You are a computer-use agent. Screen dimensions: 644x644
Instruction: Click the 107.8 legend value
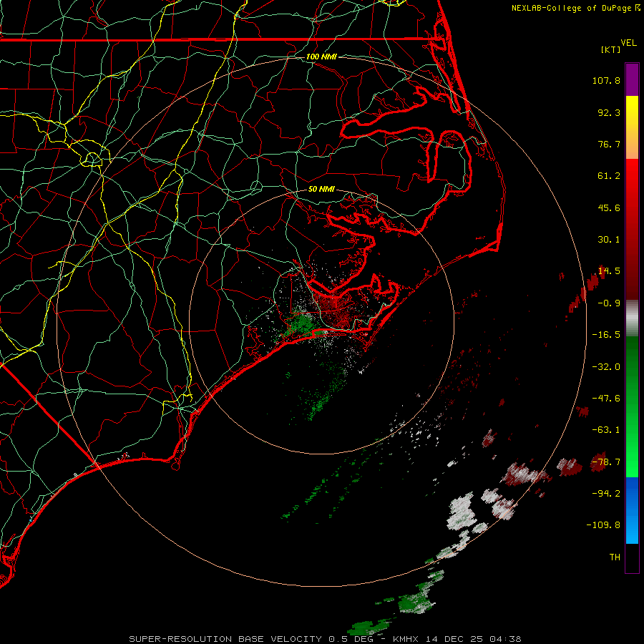[x=606, y=80]
